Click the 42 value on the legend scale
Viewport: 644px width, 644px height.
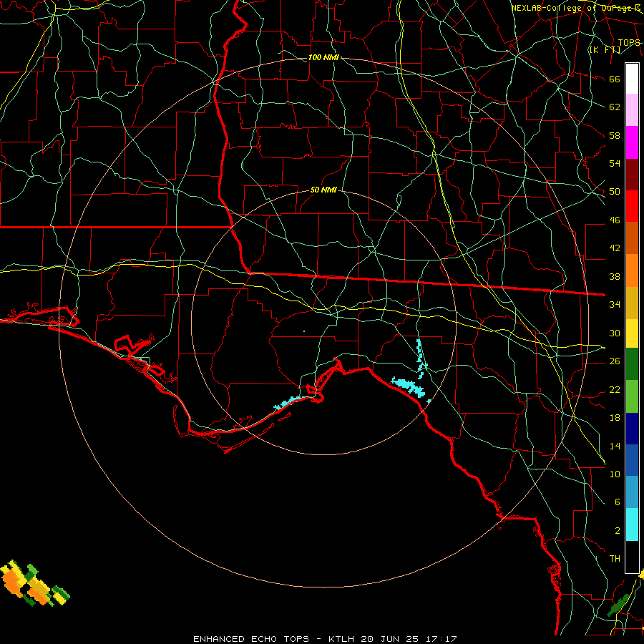tap(615, 248)
